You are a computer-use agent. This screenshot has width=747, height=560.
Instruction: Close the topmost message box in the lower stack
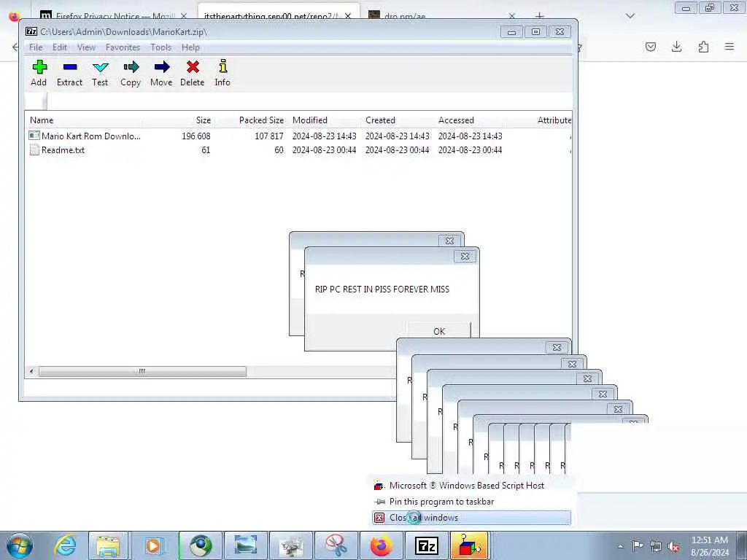click(557, 348)
